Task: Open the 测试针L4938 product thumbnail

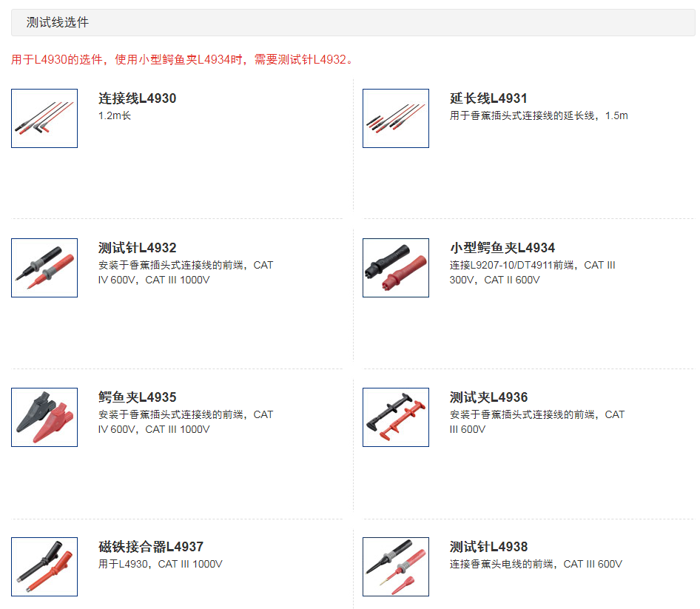Action: 396,567
